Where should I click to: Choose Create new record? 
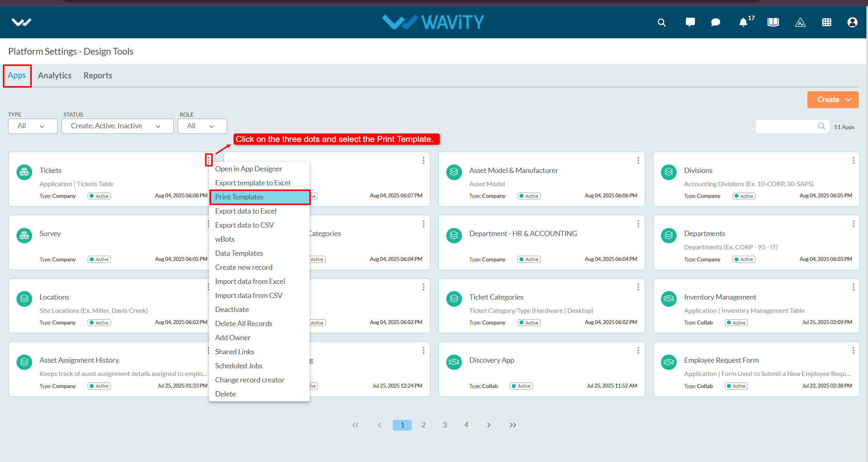pos(259,267)
